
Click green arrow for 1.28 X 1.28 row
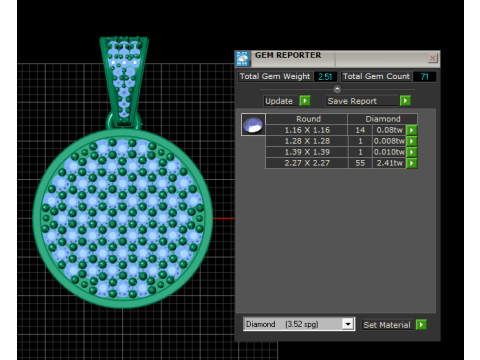[x=412, y=141]
